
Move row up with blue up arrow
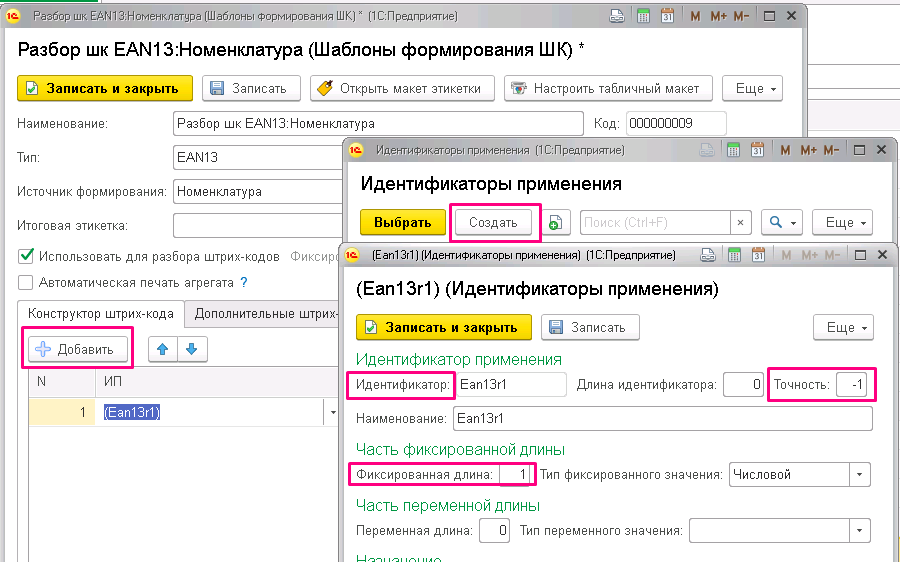(x=162, y=349)
